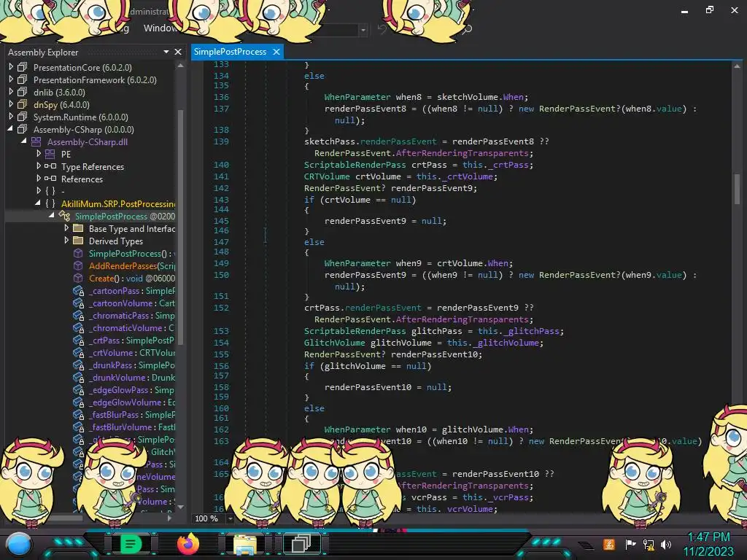Open Firefox from the taskbar
The width and height of the screenshot is (747, 560).
pos(187,544)
